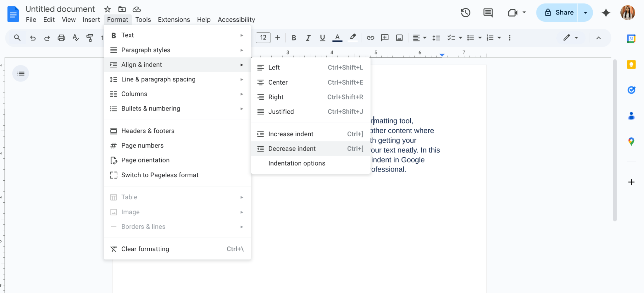
Task: Apply bulleted list formatting
Action: click(471, 37)
